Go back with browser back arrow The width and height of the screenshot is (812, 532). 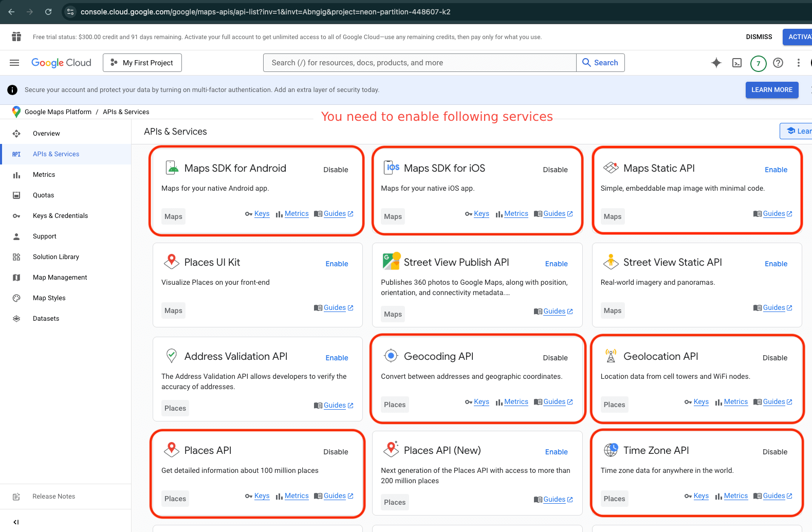click(x=11, y=11)
